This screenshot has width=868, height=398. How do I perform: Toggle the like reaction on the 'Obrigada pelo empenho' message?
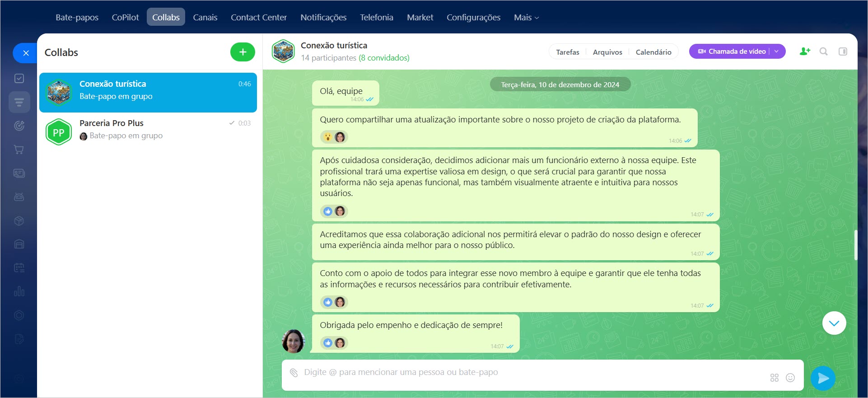pos(328,343)
